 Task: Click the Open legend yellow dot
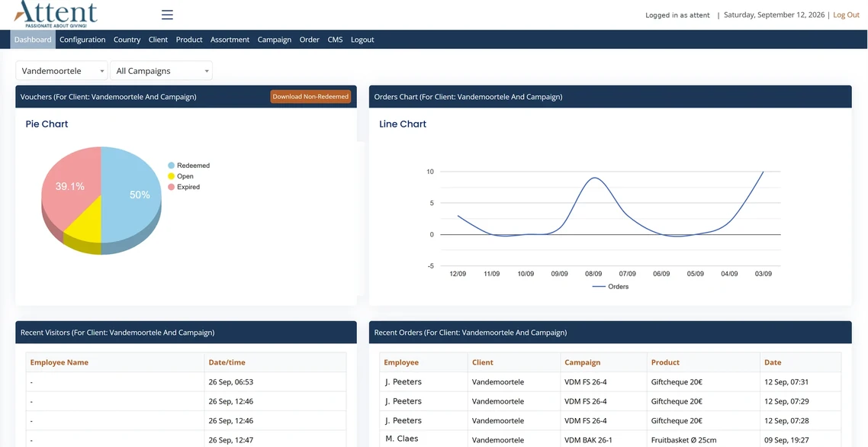pyautogui.click(x=172, y=176)
